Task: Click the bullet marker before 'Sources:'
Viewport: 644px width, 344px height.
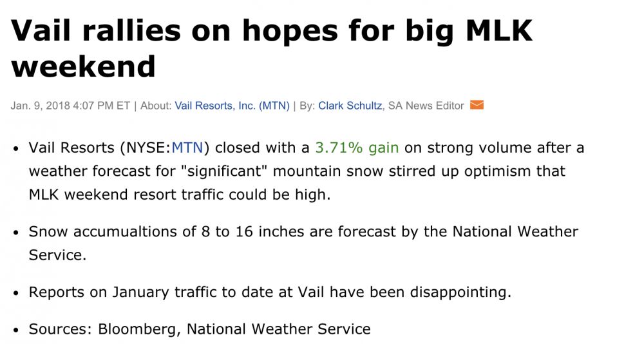Action: [x=16, y=330]
